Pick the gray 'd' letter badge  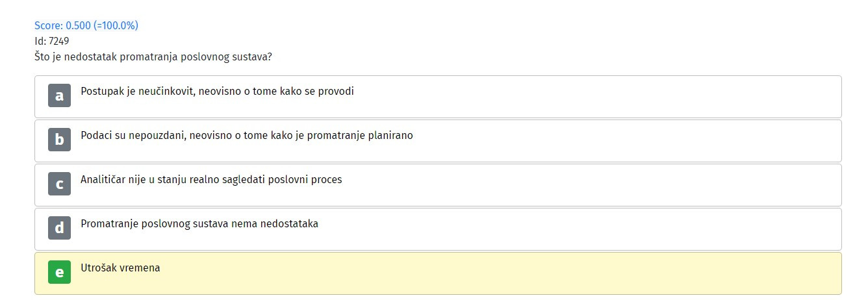(x=59, y=228)
